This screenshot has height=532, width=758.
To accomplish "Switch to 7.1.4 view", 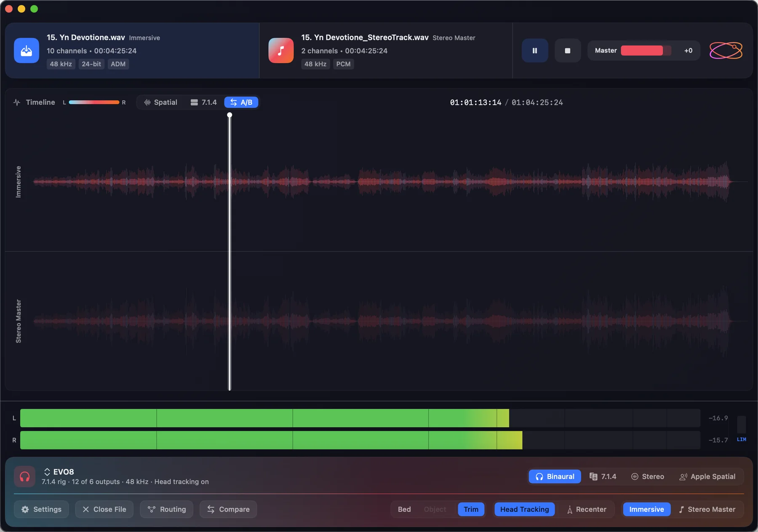I will (x=204, y=102).
